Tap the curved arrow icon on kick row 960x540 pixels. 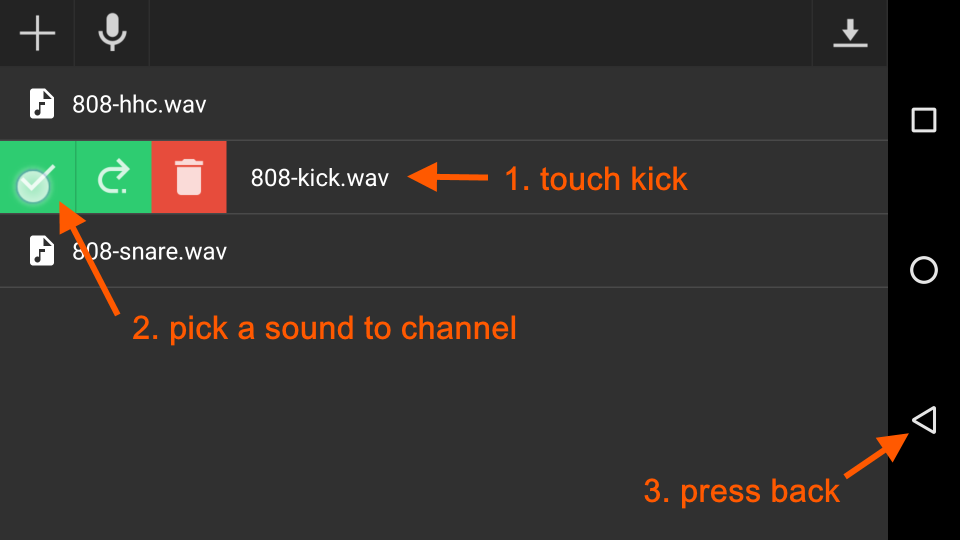click(114, 178)
